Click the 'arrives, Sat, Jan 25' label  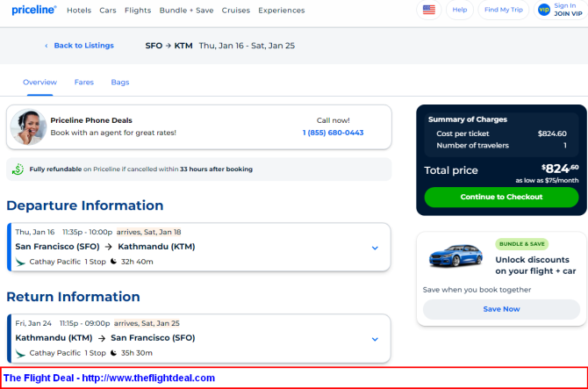[x=147, y=323]
